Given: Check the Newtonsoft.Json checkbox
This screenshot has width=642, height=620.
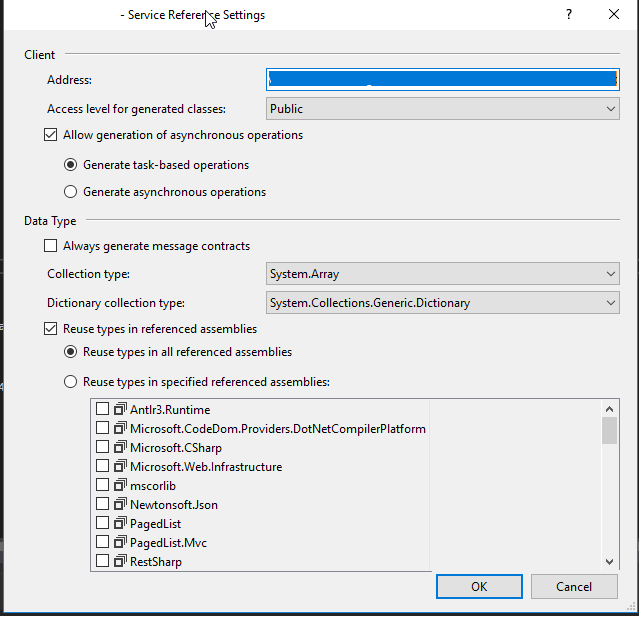Looking at the screenshot, I should coord(102,504).
